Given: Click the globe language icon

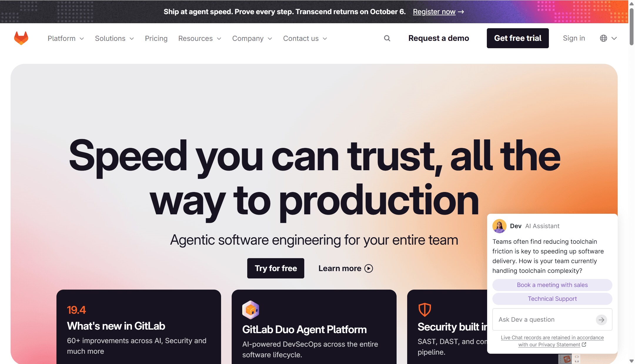Looking at the screenshot, I should 604,38.
